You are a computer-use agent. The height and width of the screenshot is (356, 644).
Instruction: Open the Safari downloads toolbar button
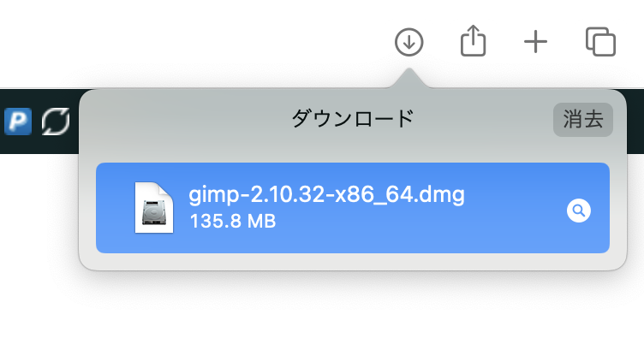click(x=409, y=42)
